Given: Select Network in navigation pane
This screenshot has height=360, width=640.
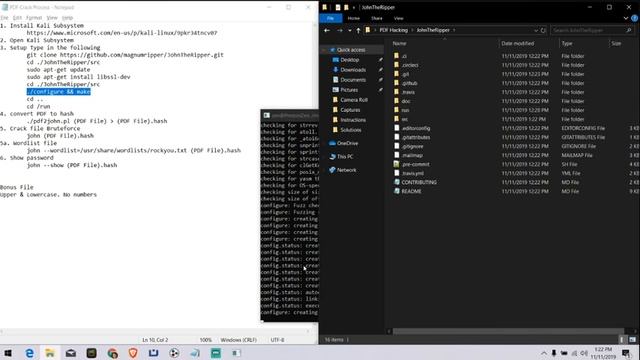Looking at the screenshot, I should [346, 170].
